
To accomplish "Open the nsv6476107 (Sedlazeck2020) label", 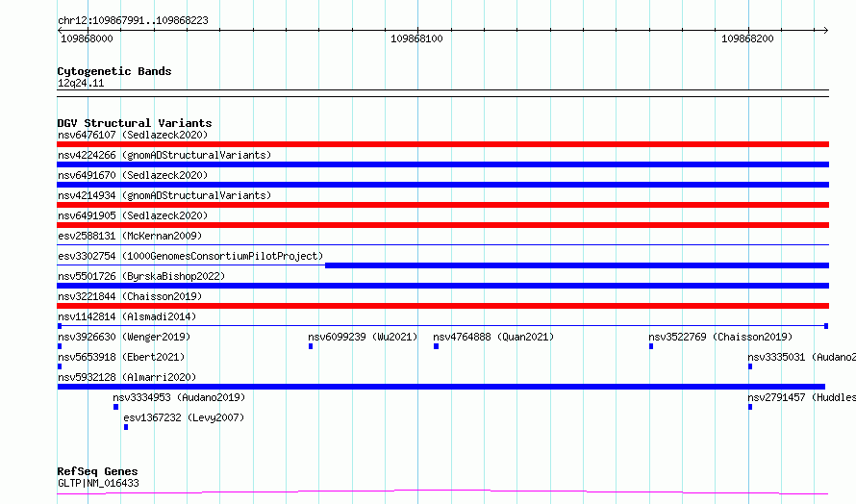I will click(x=133, y=135).
